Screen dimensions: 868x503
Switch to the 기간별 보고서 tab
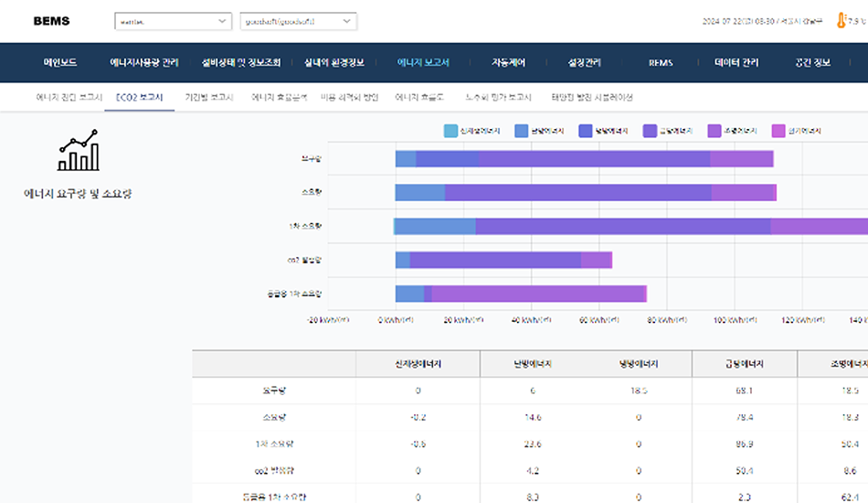[209, 97]
